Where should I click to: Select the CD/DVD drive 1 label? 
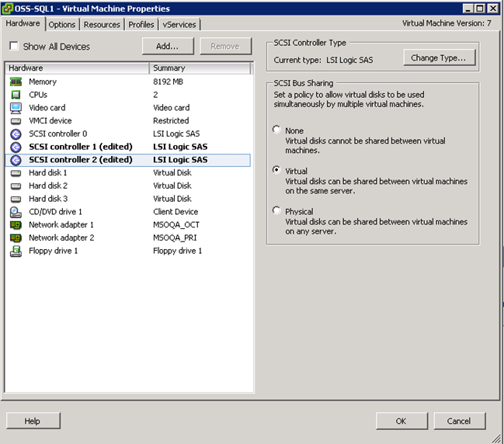pos(55,212)
